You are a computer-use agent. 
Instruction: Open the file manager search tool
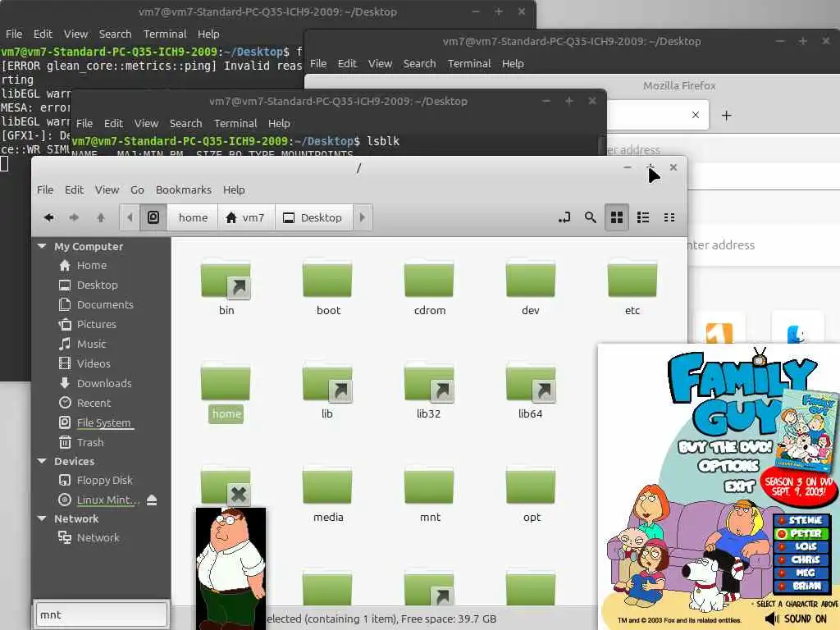[x=591, y=217]
